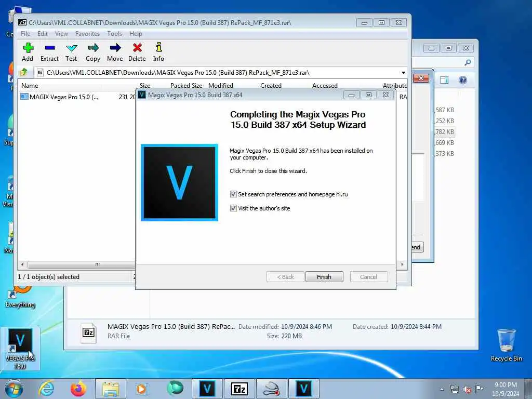Open the Tools menu in 7-Zip
The width and height of the screenshot is (532, 399).
tap(115, 34)
